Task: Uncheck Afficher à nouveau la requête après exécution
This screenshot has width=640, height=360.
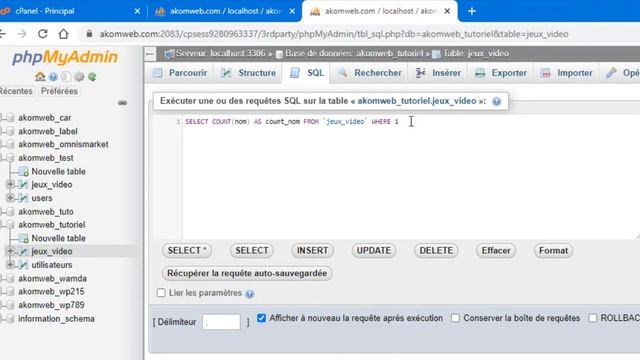Action: pos(262,318)
